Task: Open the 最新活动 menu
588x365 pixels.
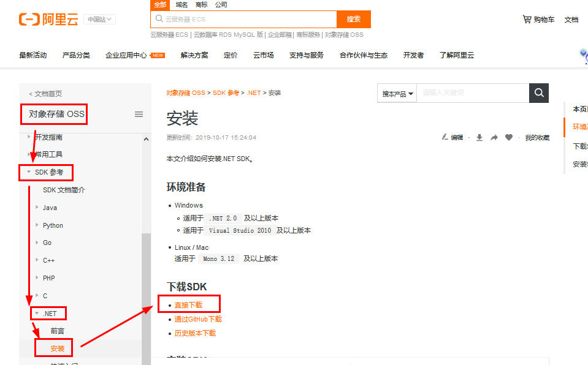Action: point(33,56)
